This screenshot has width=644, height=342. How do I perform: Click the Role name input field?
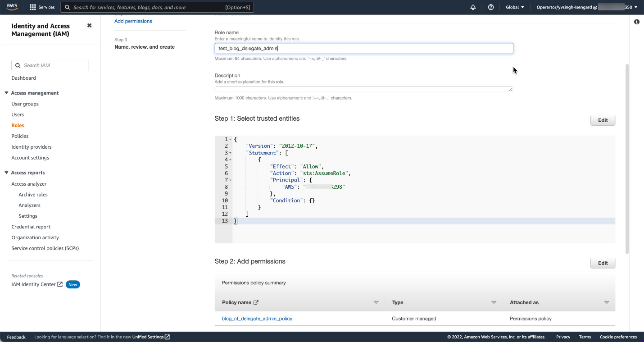click(x=363, y=49)
